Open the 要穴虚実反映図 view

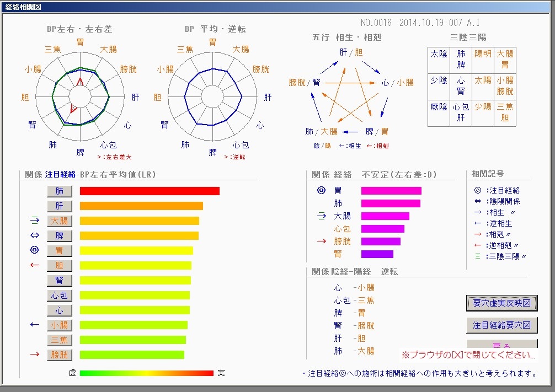click(x=501, y=303)
